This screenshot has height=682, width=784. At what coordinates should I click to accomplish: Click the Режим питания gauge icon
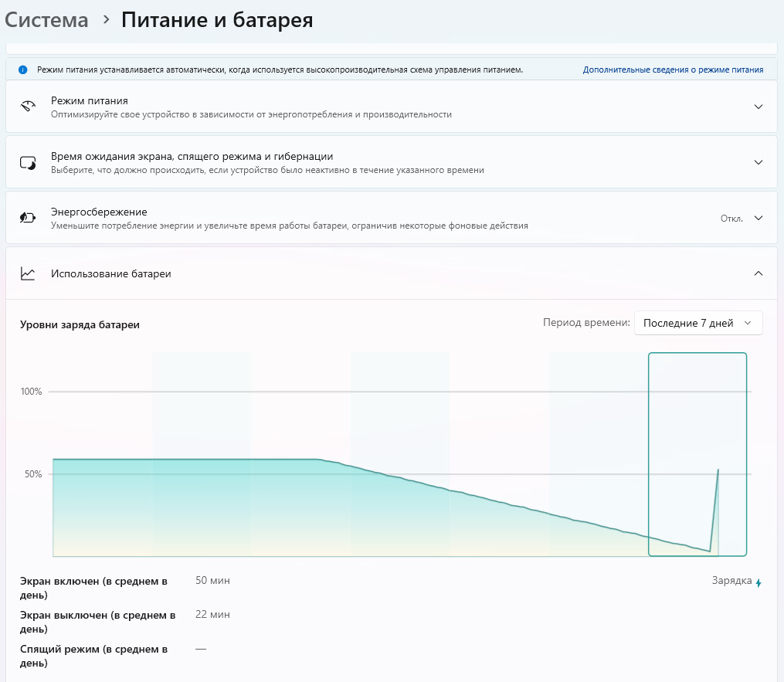(x=29, y=107)
